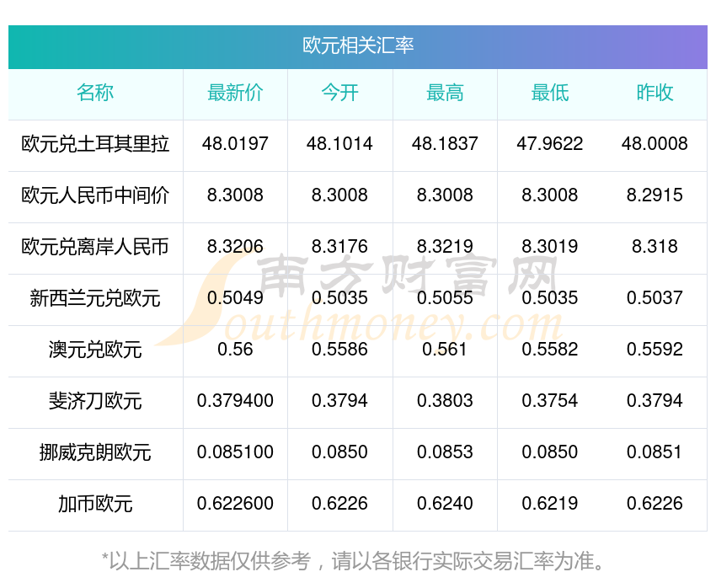
Task: Click 0.5582 in the 澳元兑欧元 row
Action: point(550,350)
